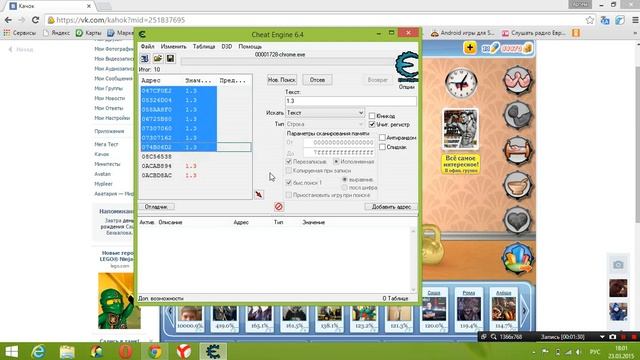The height and width of the screenshot is (360, 640).
Task: Open the recording bar dropdown arrow
Action: (602, 337)
